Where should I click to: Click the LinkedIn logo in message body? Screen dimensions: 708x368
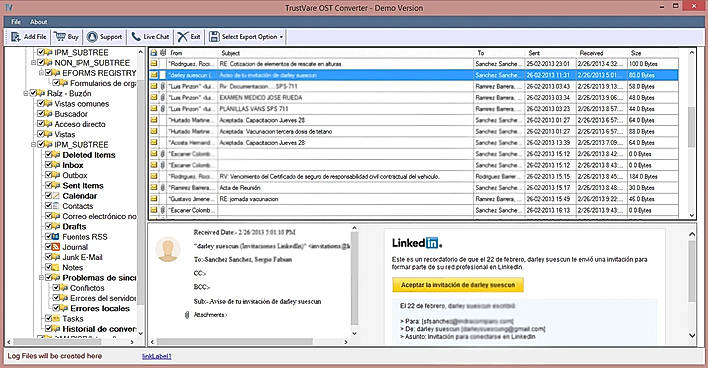[417, 243]
